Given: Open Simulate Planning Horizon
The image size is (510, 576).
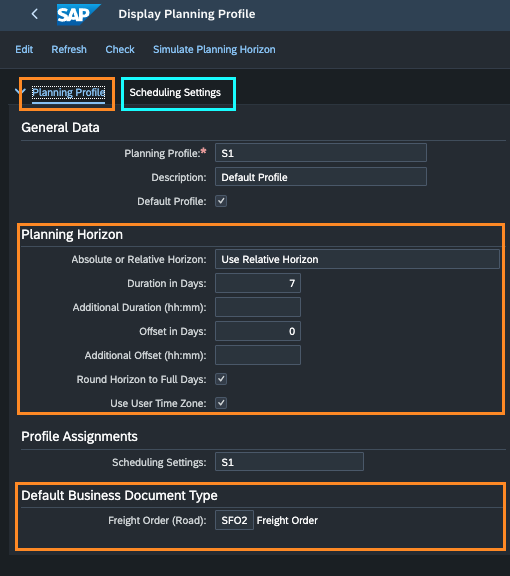Looking at the screenshot, I should [214, 49].
